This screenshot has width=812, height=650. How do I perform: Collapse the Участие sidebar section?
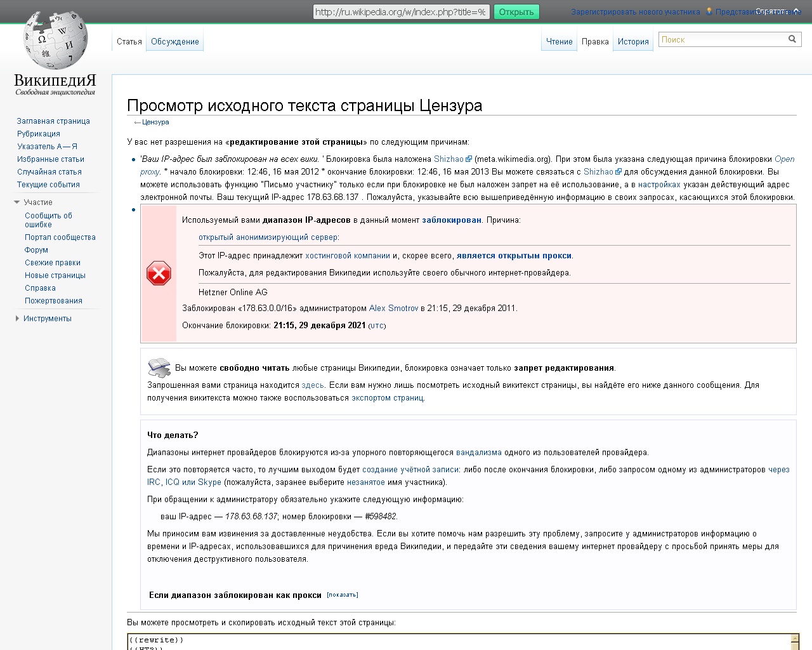click(17, 202)
